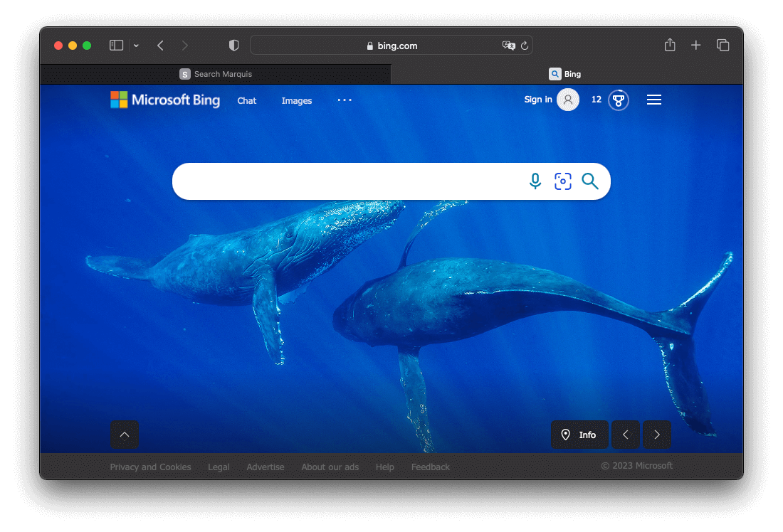Show previous background image with left chevron
783x532 pixels.
(x=625, y=435)
